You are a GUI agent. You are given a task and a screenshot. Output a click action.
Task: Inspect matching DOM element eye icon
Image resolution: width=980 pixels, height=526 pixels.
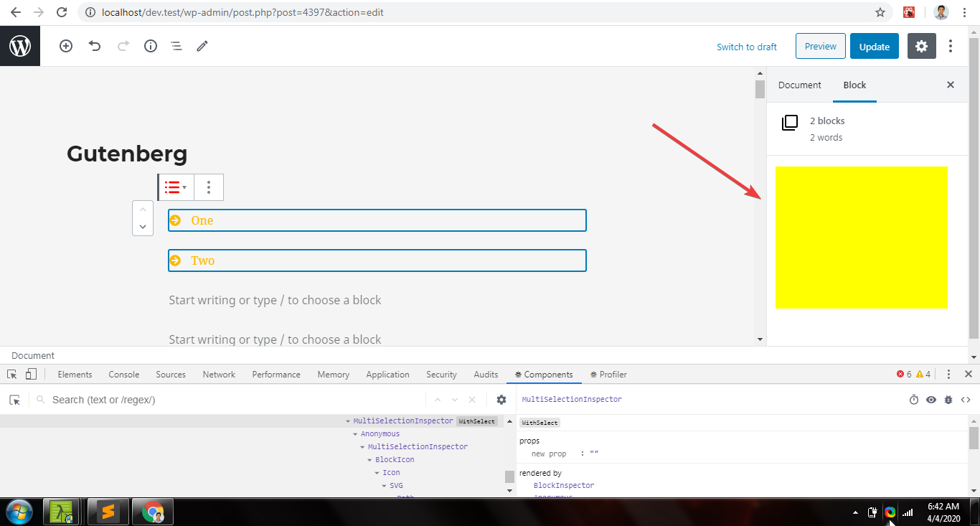click(x=931, y=400)
